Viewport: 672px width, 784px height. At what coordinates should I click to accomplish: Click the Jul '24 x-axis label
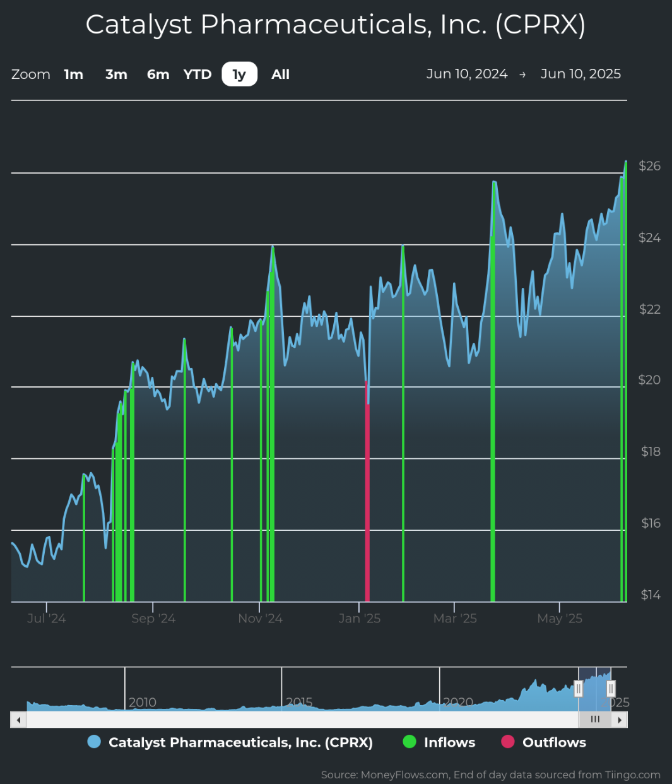tap(47, 619)
